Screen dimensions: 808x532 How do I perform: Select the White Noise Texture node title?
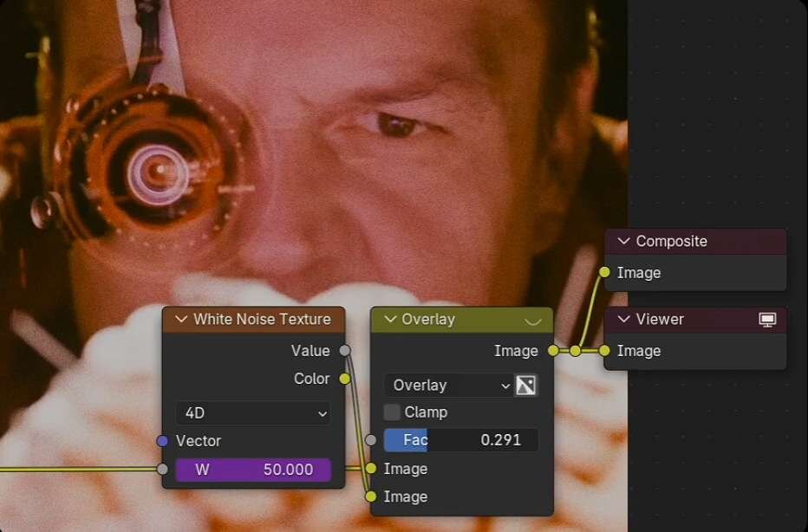coord(262,320)
